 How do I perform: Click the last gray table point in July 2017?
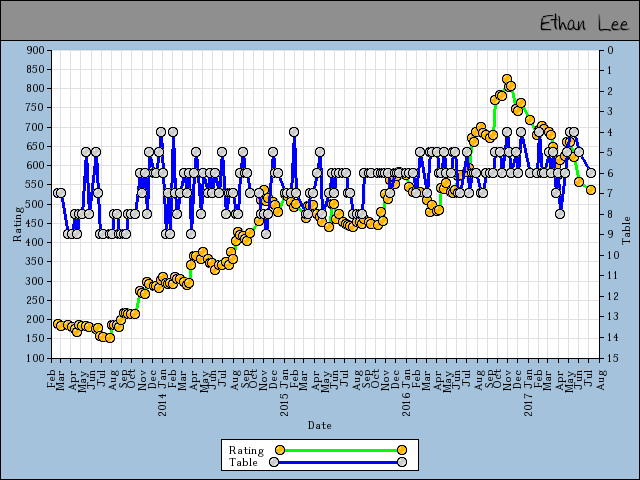591,173
